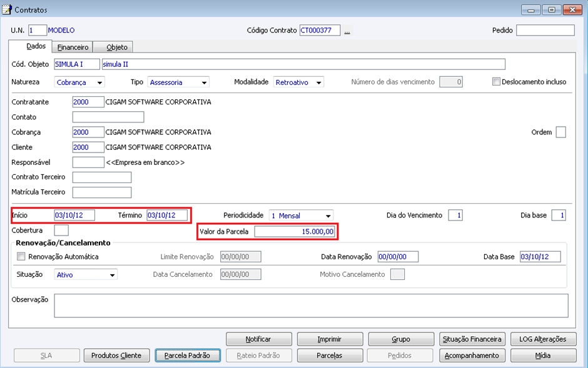Open the Modalidade dropdown showing Retroativo

coord(298,82)
